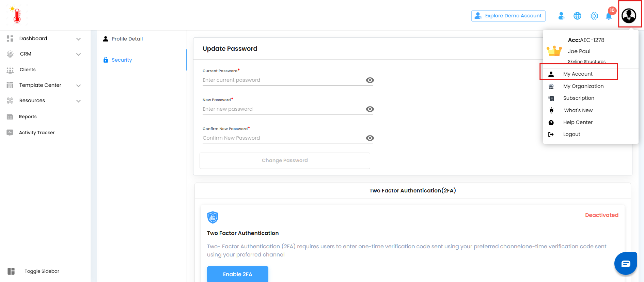
Task: Click the thermometer logo icon
Action: [x=17, y=15]
